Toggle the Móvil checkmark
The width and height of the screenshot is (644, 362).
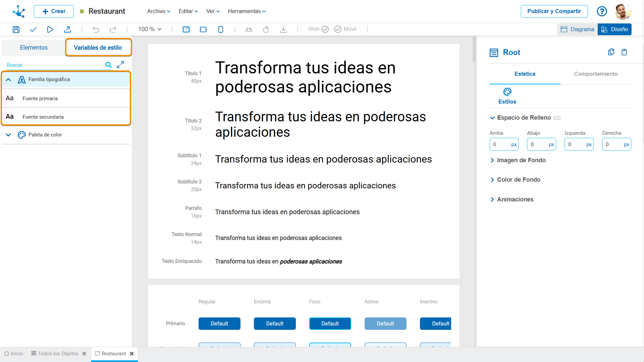338,29
